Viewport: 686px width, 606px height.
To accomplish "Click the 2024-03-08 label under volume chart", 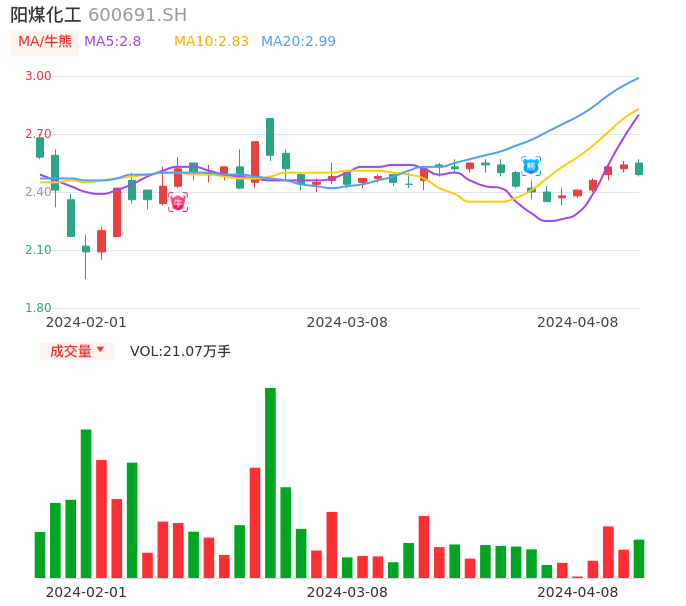I will [x=346, y=592].
